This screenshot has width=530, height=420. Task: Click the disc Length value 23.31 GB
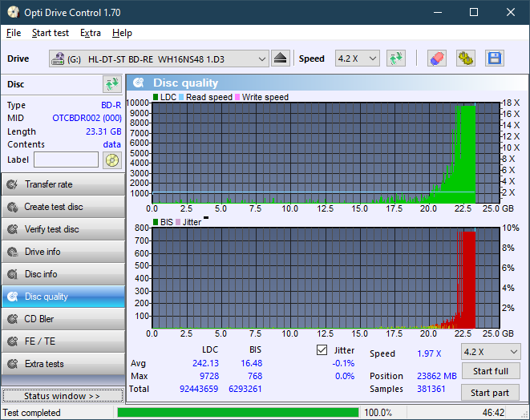[x=103, y=131]
